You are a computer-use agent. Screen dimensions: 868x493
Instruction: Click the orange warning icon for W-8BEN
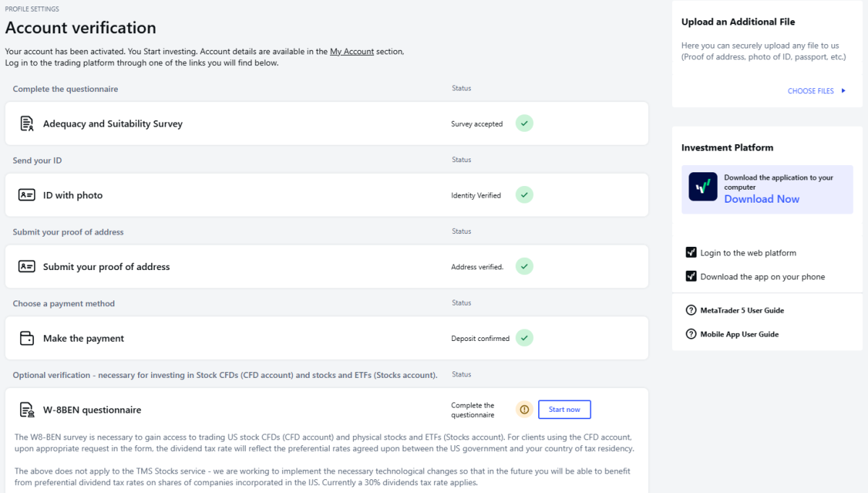click(524, 410)
